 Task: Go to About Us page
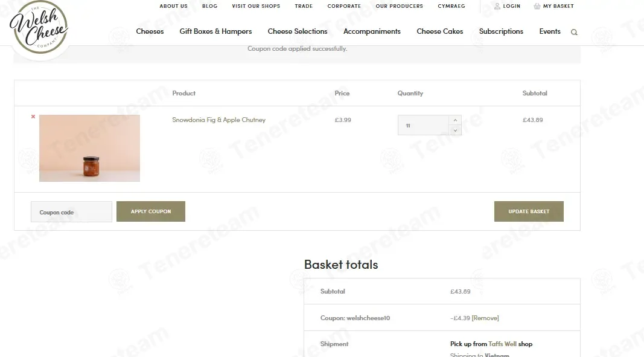173,6
